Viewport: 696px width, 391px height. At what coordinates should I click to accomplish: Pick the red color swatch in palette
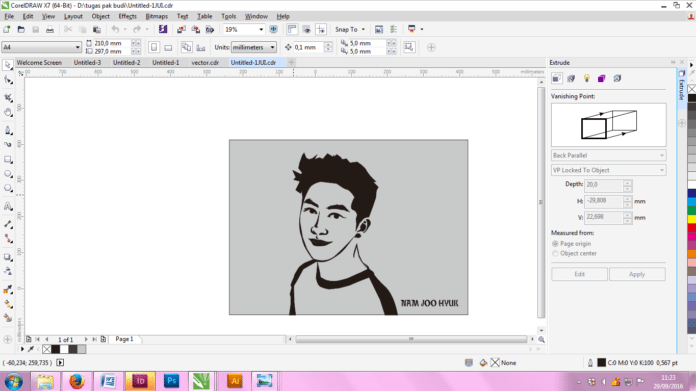[692, 228]
